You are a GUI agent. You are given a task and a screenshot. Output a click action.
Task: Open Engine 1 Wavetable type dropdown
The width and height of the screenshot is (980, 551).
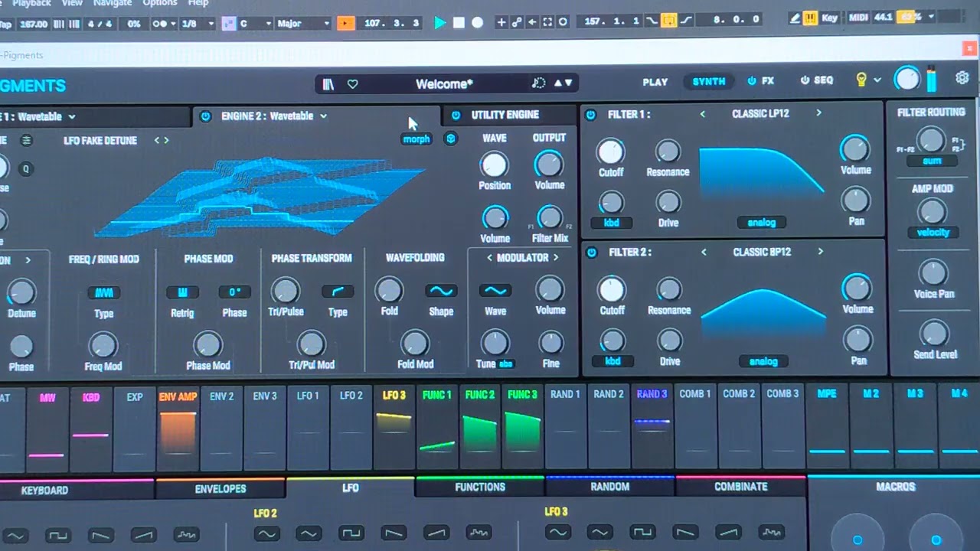point(71,117)
